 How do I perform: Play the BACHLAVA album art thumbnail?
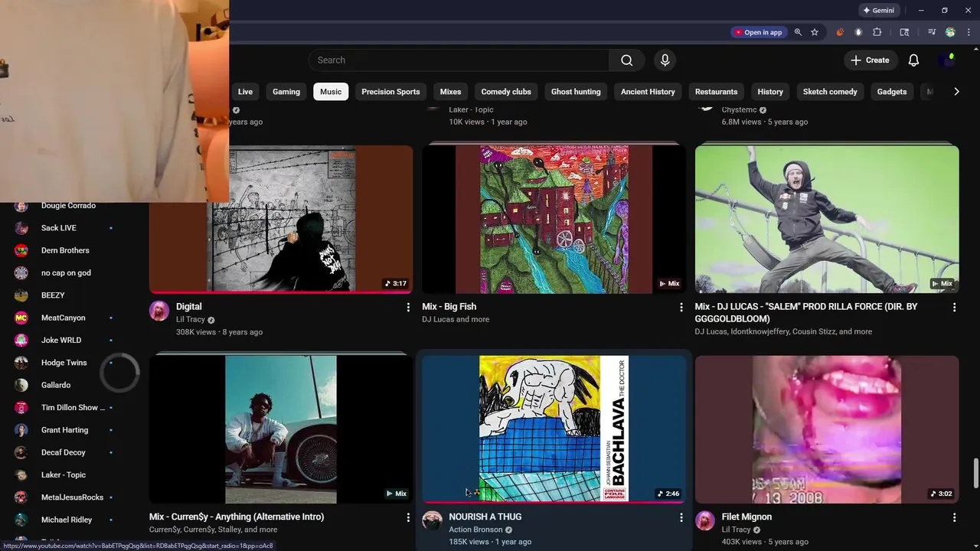click(554, 429)
